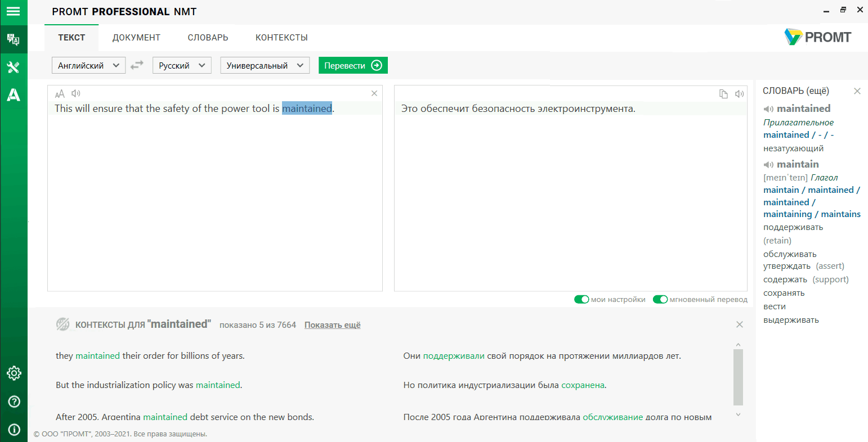Close the contexts panel
Image resolution: width=868 pixels, height=442 pixels.
(x=740, y=324)
